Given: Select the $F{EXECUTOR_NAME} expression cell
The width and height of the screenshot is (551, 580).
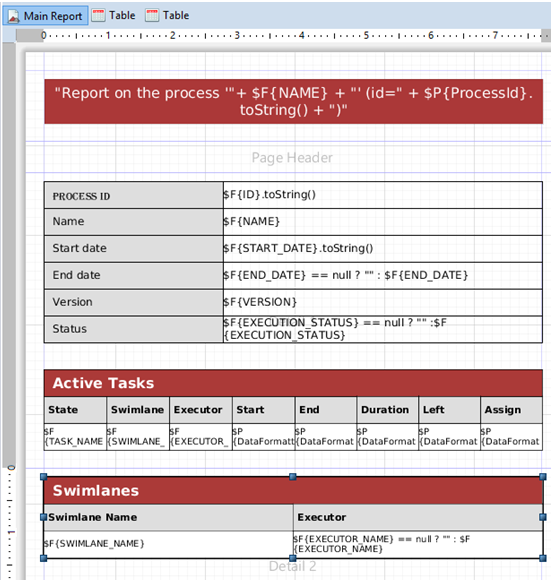Looking at the screenshot, I should (418, 544).
